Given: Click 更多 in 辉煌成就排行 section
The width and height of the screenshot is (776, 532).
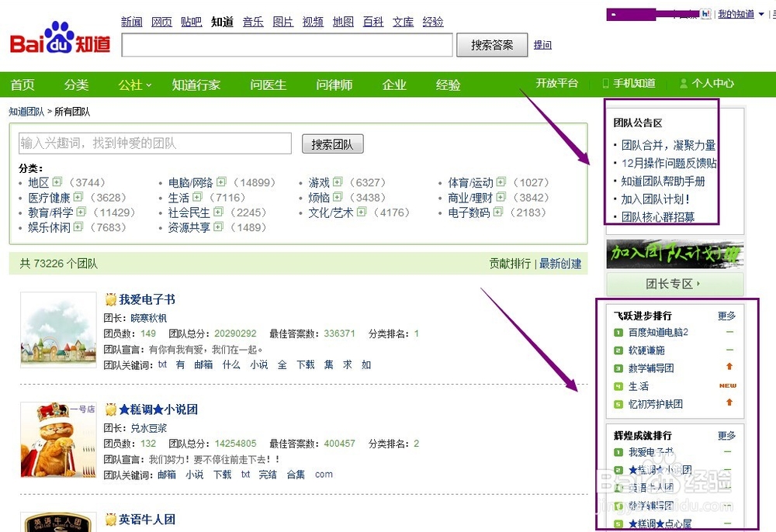Looking at the screenshot, I should tap(726, 436).
